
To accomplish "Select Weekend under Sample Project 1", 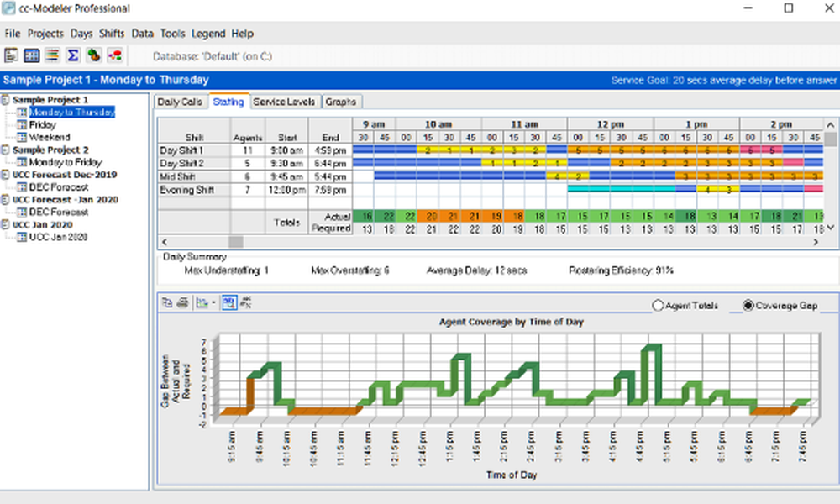I will [50, 137].
